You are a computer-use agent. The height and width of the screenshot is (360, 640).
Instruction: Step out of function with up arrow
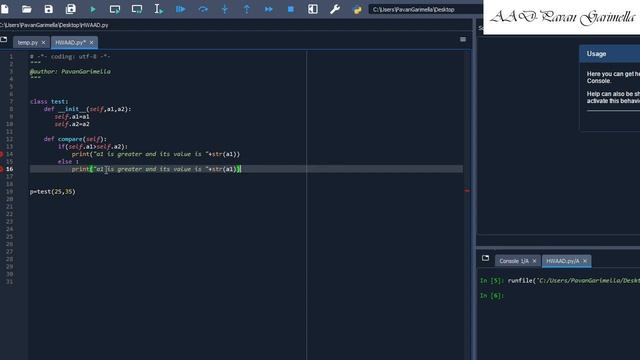pyautogui.click(x=247, y=9)
